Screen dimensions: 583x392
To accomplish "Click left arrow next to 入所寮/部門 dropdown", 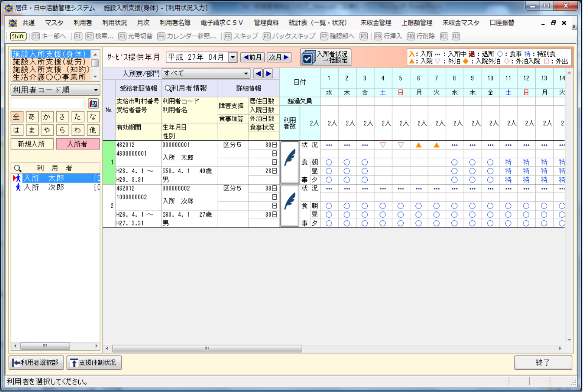I will click(x=258, y=74).
